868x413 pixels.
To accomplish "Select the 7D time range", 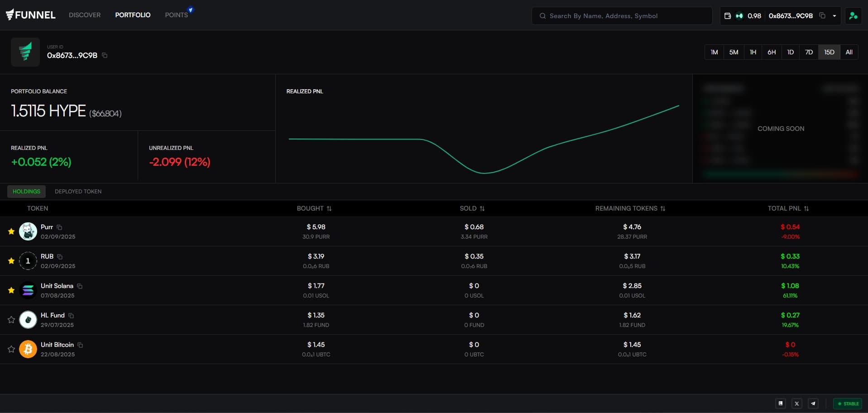I will [x=809, y=52].
